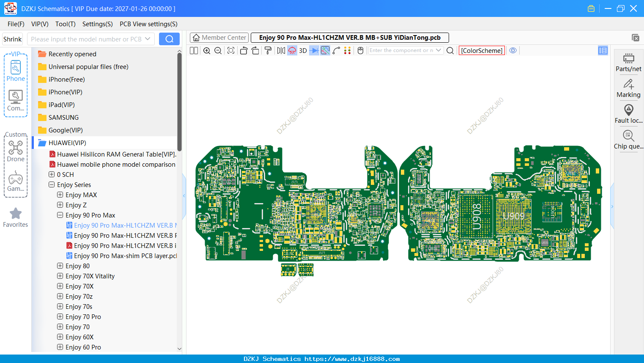Image resolution: width=644 pixels, height=363 pixels.
Task: Open Favorites in the sidebar
Action: pos(16,218)
